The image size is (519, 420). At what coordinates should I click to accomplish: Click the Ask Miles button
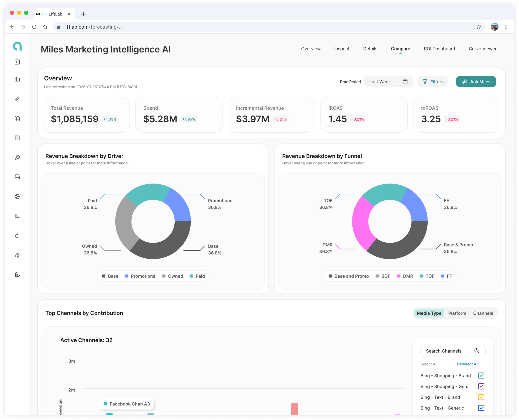tap(476, 82)
